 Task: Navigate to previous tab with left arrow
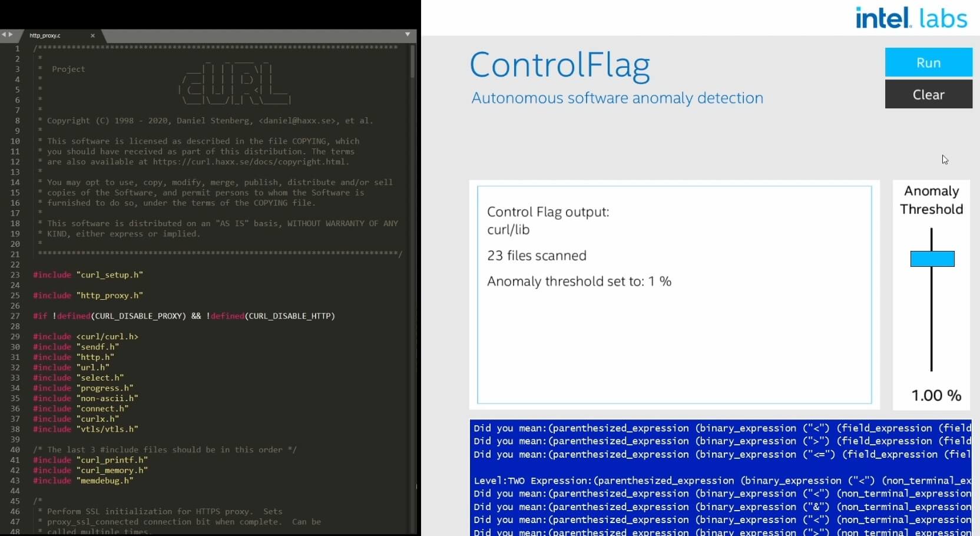point(4,35)
